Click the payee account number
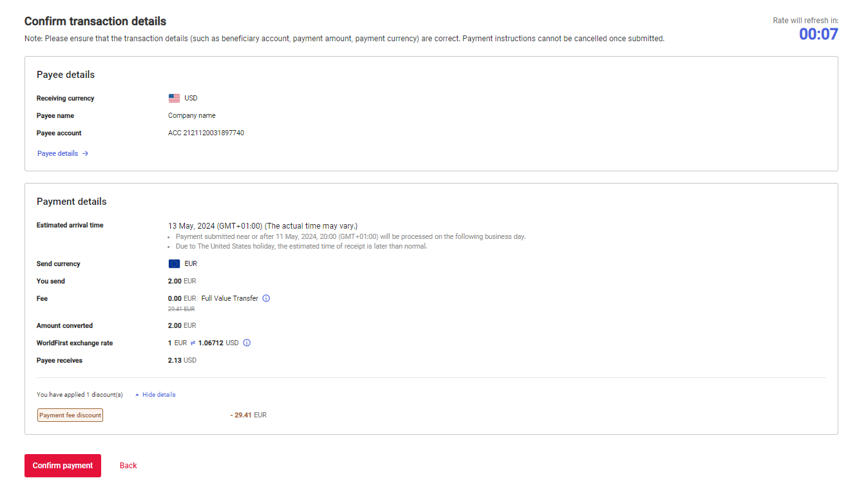This screenshot has width=868, height=485. tap(206, 133)
